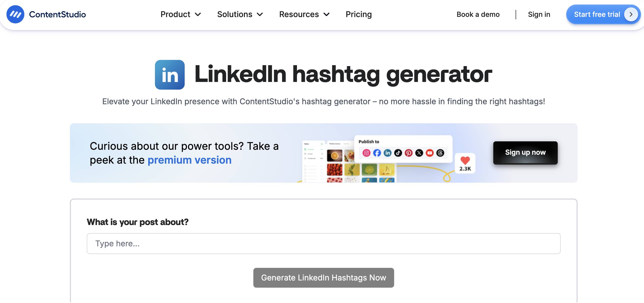This screenshot has height=303, width=644.
Task: Click the bananas photo thumbnail
Action: 386,170
